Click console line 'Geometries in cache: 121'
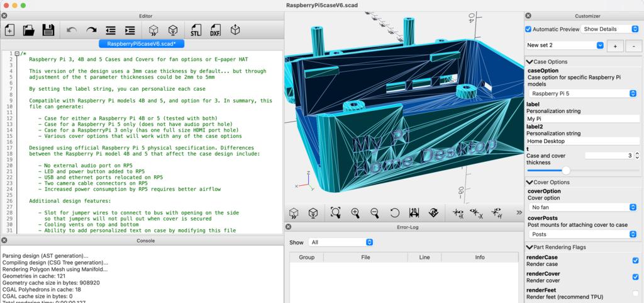Image resolution: width=644 pixels, height=303 pixels. pos(34,276)
